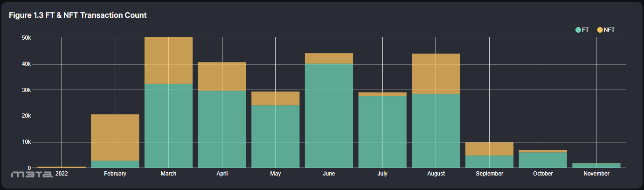
Task: Click the 'November' x-axis label
Action: 596,174
